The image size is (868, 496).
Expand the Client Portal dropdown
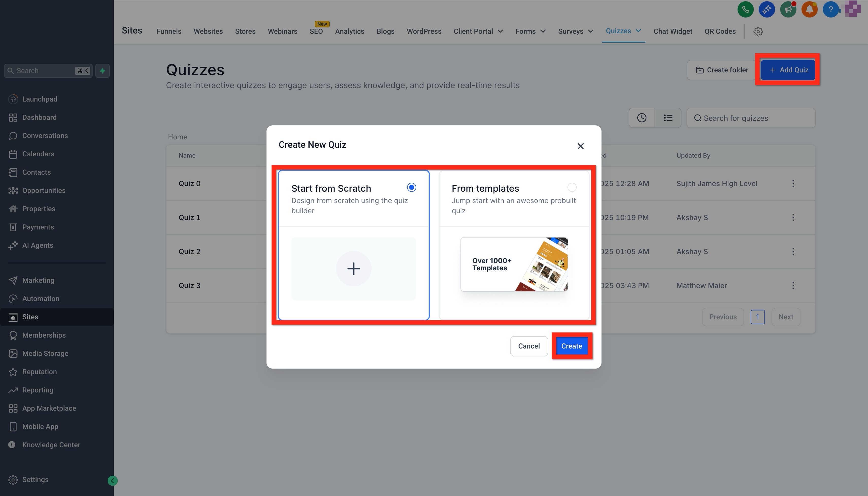click(x=478, y=31)
